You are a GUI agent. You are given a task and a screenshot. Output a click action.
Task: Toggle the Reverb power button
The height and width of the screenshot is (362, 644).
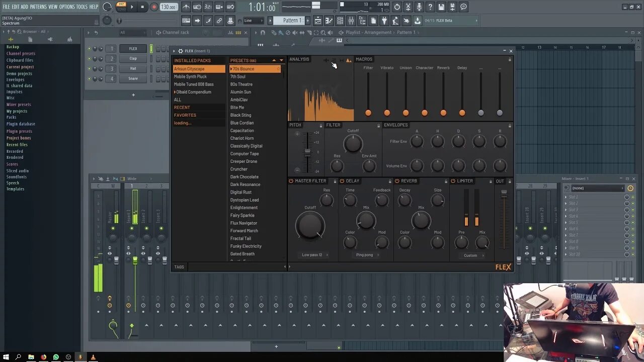click(x=397, y=181)
